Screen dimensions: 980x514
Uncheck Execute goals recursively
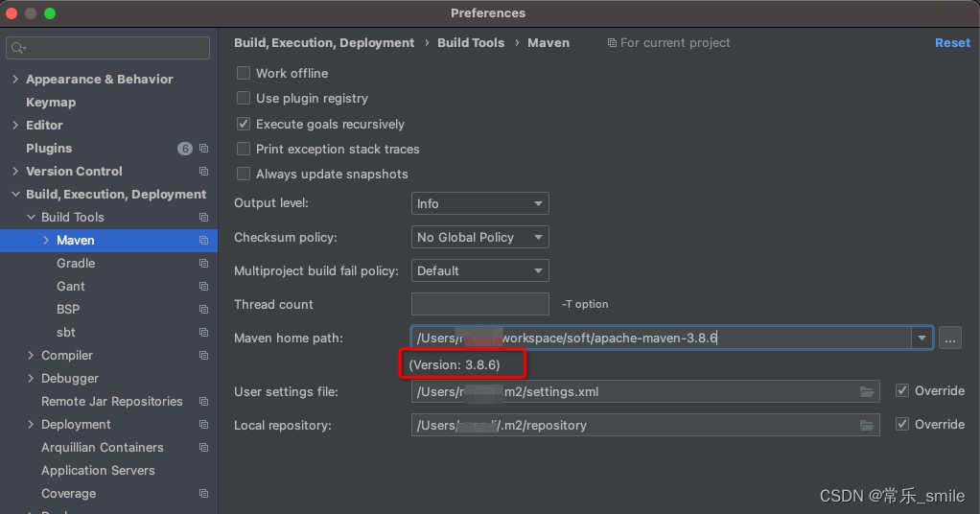244,124
